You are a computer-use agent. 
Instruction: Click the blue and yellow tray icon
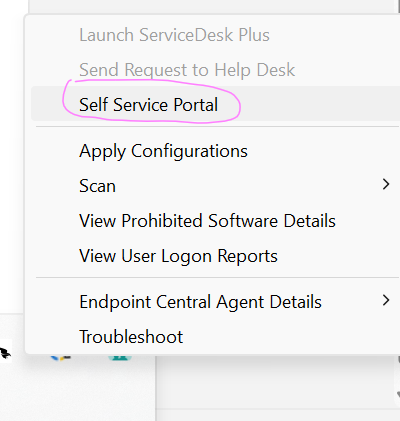60,358
